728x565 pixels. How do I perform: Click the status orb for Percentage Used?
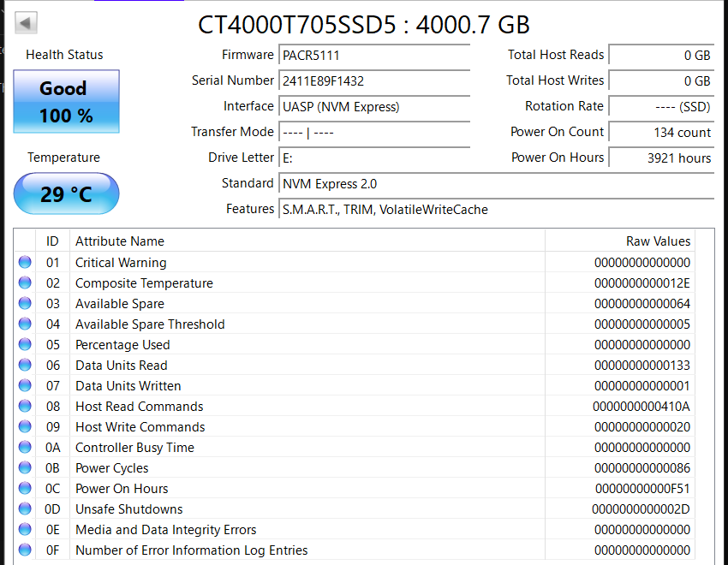click(25, 345)
